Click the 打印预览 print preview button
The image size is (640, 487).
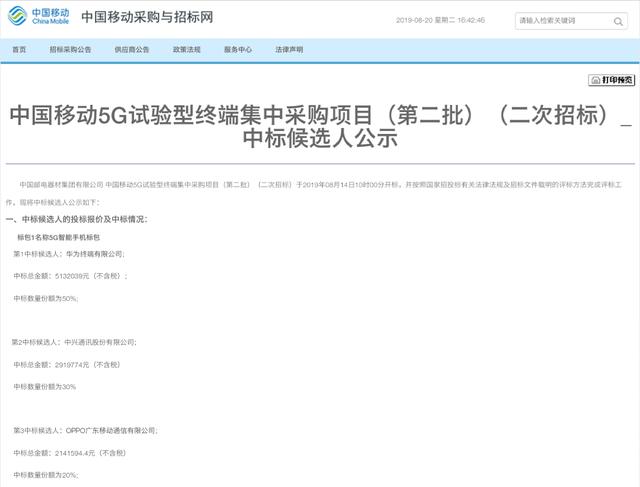point(611,80)
